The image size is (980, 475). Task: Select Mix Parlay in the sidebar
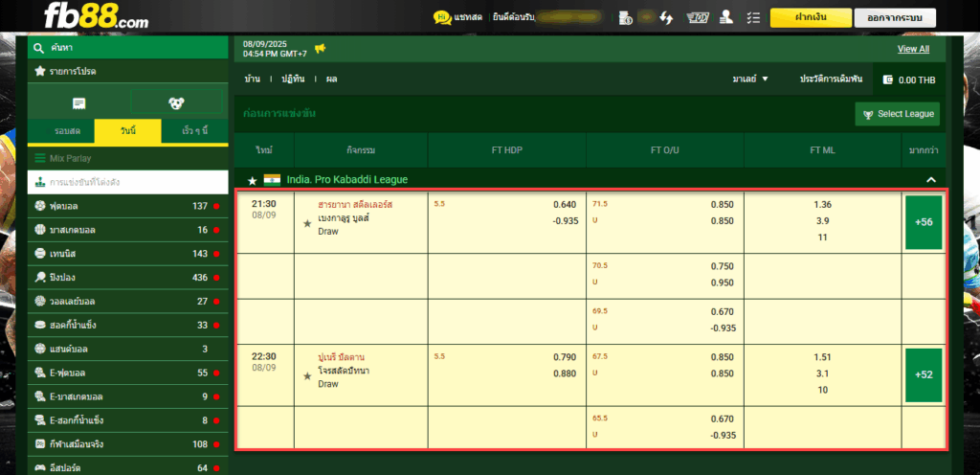coord(127,158)
